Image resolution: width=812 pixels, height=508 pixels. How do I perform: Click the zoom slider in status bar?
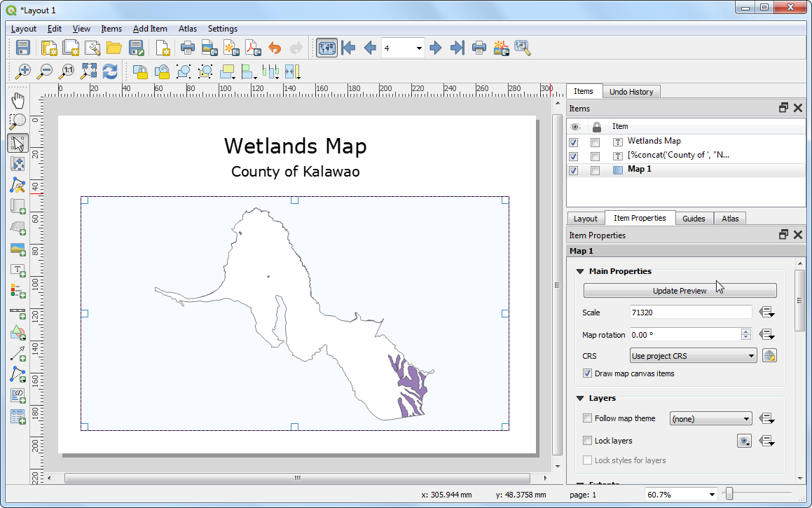point(729,495)
